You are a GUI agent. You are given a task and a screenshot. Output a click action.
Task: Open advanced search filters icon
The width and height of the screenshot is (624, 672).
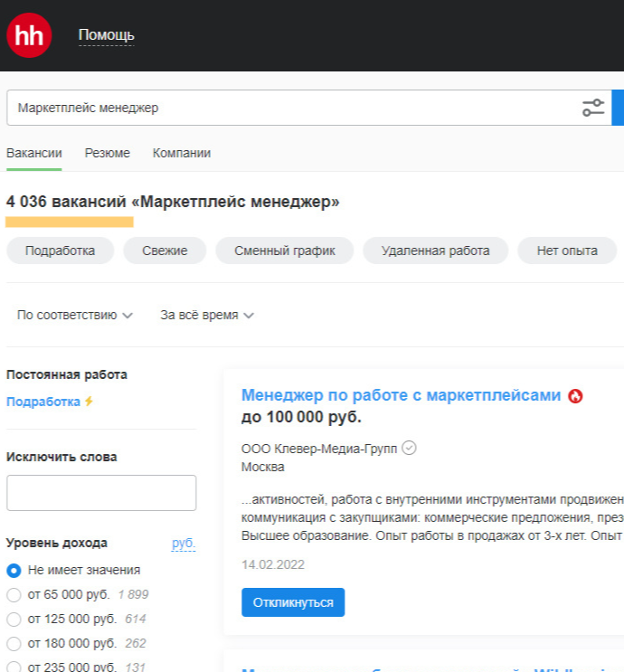tap(593, 108)
